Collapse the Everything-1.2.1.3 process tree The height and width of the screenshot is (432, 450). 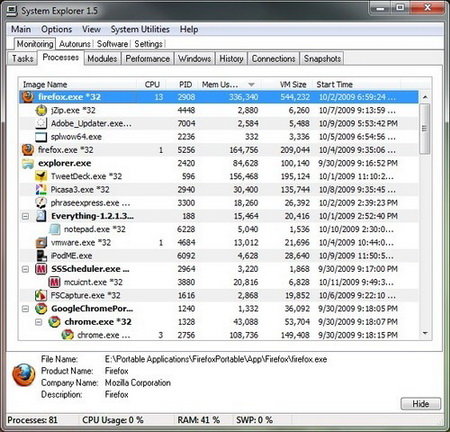pos(25,216)
